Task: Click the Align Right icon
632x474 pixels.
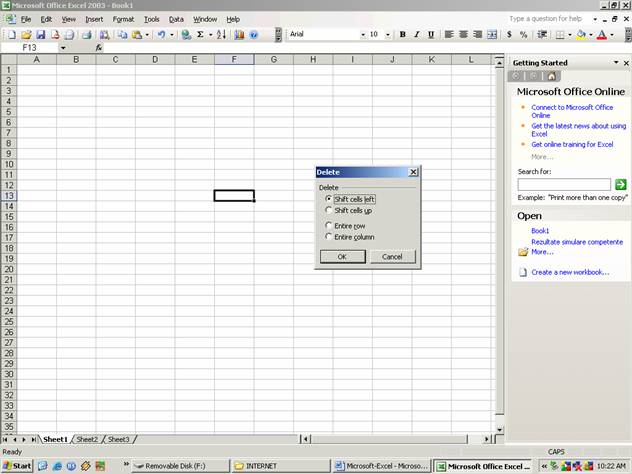Action: [478, 35]
